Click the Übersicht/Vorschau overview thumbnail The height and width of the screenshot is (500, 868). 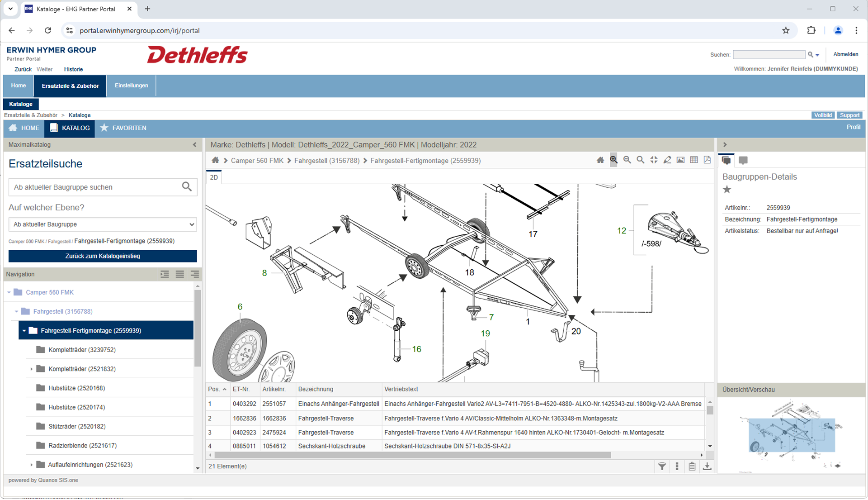pyautogui.click(x=791, y=435)
